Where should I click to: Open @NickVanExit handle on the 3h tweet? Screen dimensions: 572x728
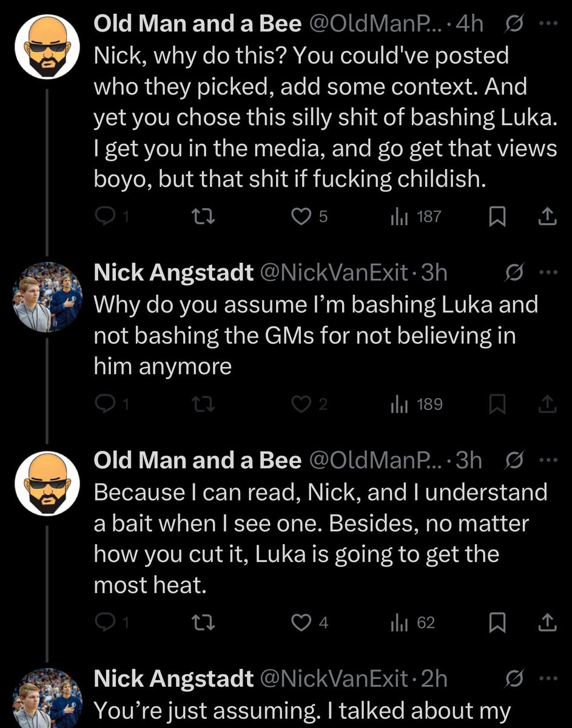click(332, 273)
